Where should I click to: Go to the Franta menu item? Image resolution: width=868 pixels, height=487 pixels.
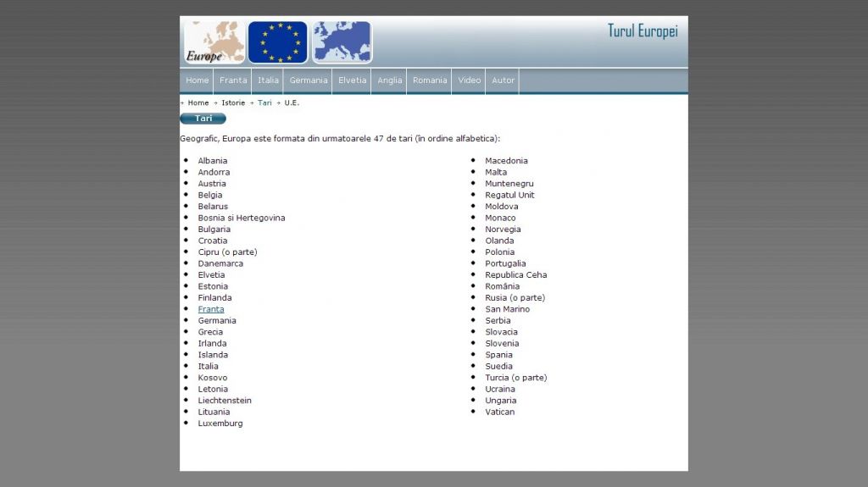(x=233, y=80)
